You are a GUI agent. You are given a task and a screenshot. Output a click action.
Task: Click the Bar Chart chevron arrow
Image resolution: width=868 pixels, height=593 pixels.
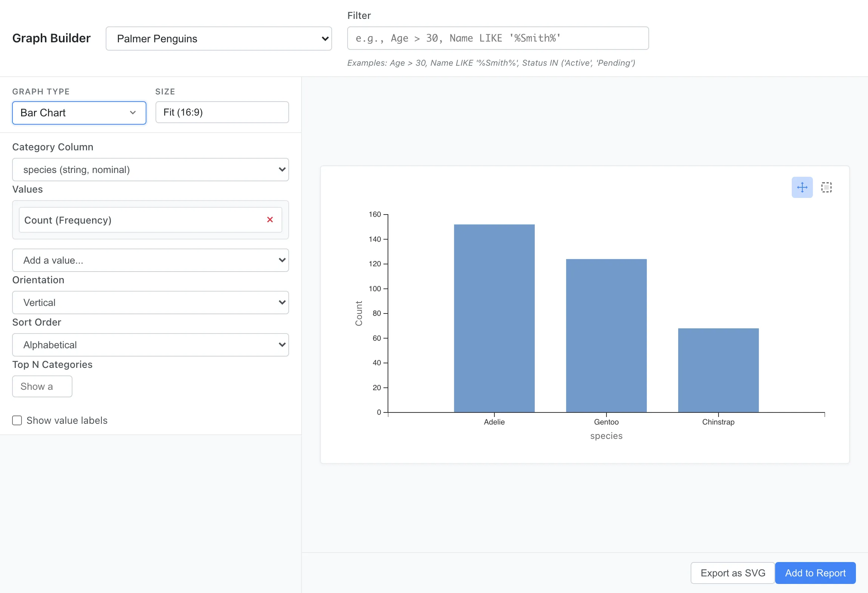pyautogui.click(x=133, y=113)
